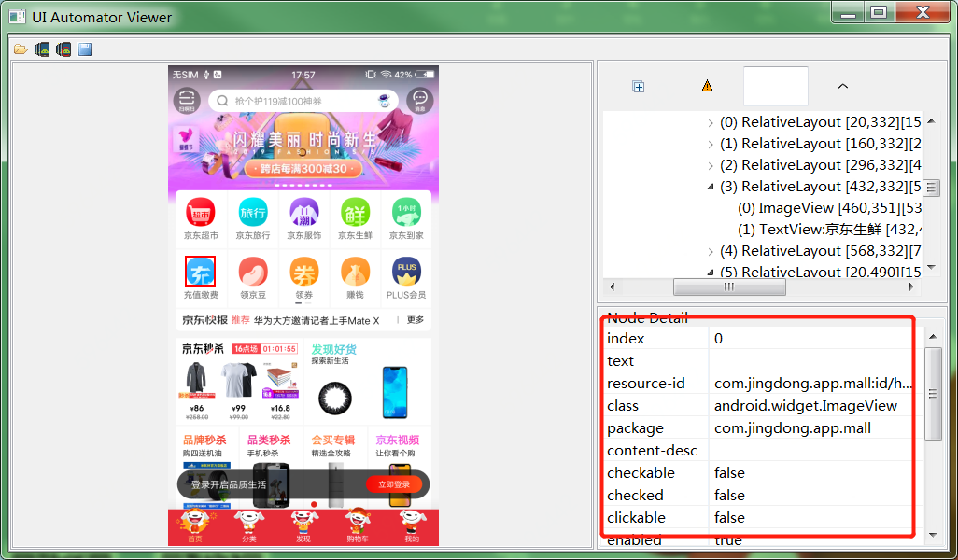Click the 购物车 tab in phone bottom bar
The image size is (958, 560).
pos(358,527)
